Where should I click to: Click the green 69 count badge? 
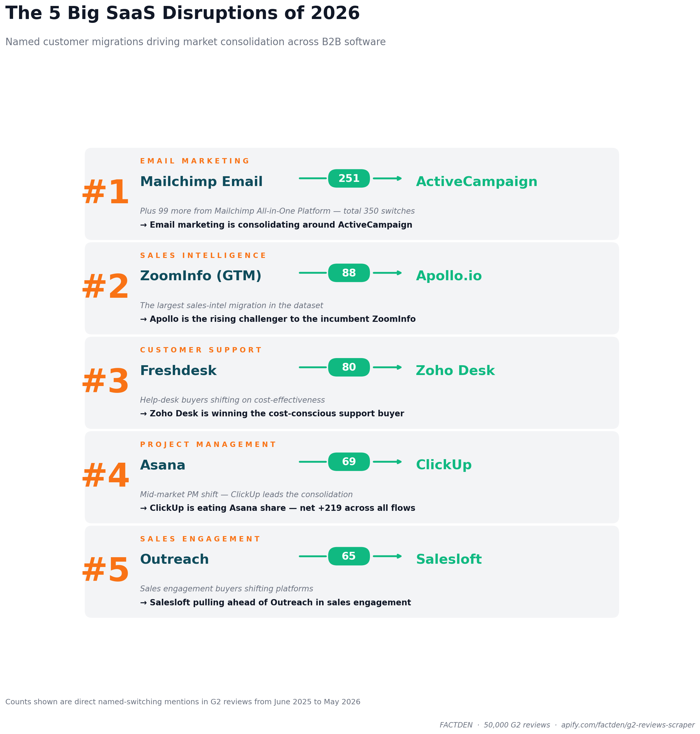[349, 461]
